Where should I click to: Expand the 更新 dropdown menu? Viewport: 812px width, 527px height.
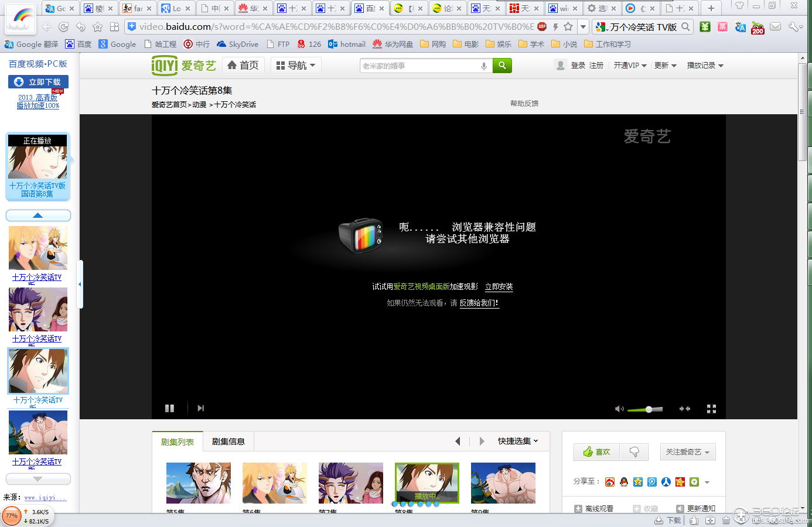click(x=665, y=66)
